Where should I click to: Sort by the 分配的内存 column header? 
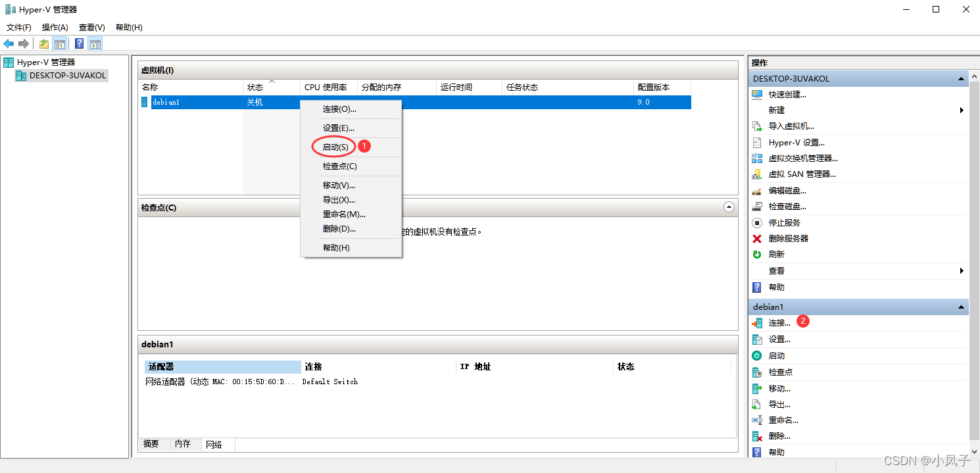pyautogui.click(x=397, y=87)
